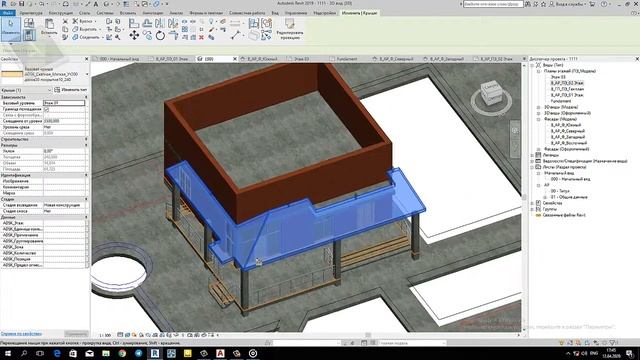Click the scissors Cut to clipboard icon
The width and height of the screenshot is (640, 360).
[x=65, y=21]
